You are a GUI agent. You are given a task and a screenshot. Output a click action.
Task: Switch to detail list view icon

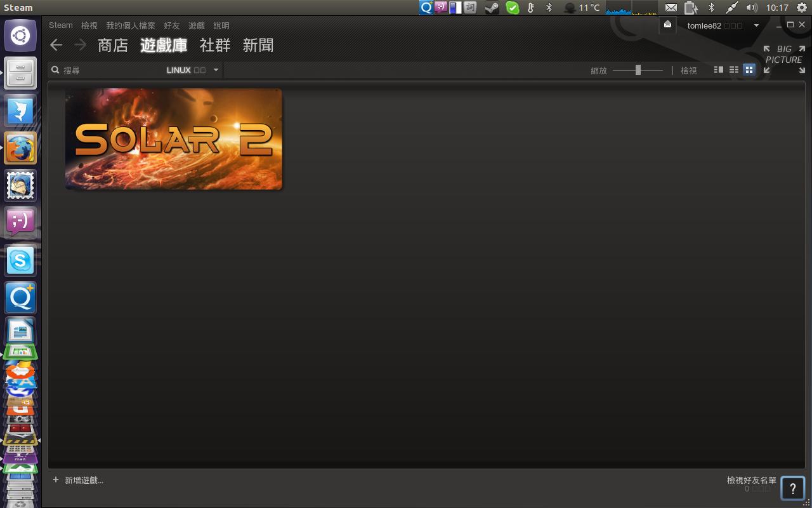(719, 70)
